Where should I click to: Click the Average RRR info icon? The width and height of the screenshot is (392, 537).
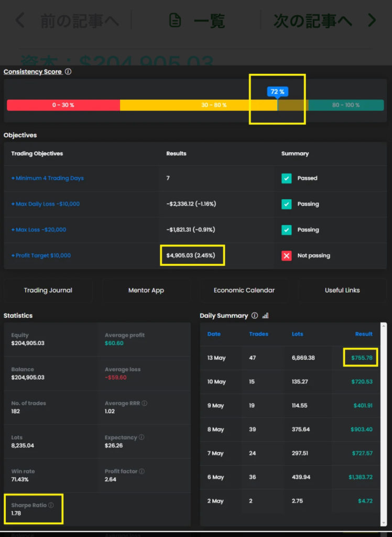[144, 403]
